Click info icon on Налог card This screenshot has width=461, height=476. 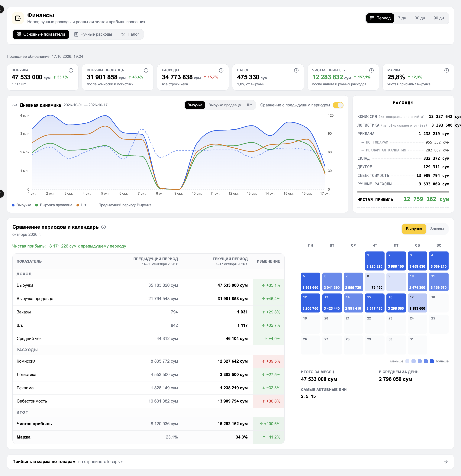click(x=296, y=70)
